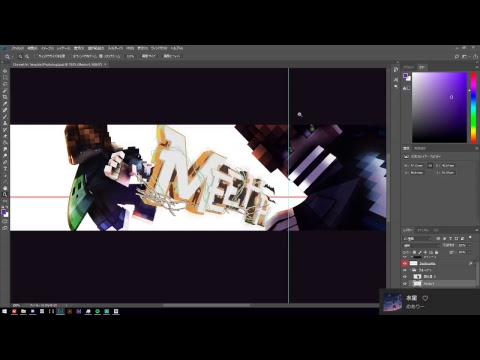This screenshot has height=360, width=480.
Task: Filter layers by type (T) icon
Action: pos(450,238)
